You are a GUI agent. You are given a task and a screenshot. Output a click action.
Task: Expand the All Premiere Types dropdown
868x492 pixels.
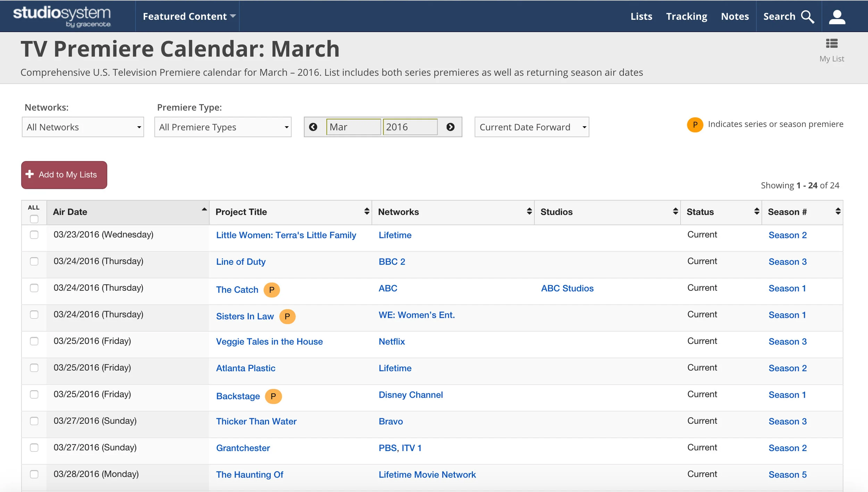(x=223, y=127)
